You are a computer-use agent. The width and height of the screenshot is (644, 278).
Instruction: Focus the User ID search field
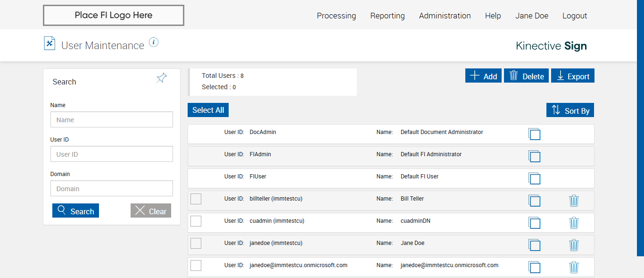pyautogui.click(x=112, y=154)
